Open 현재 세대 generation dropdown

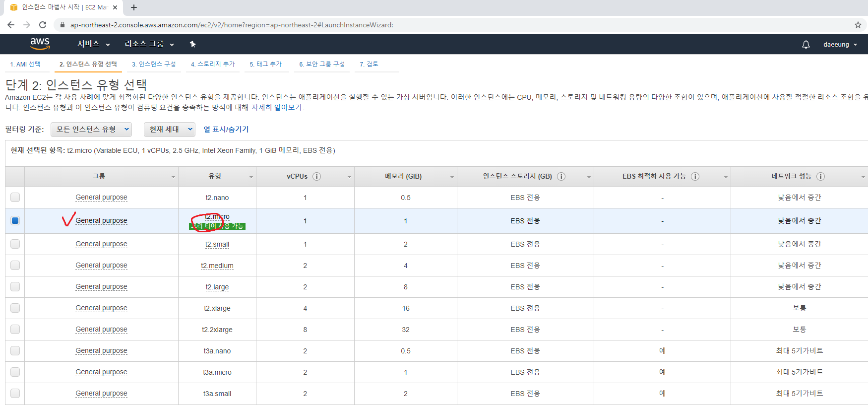tap(170, 129)
